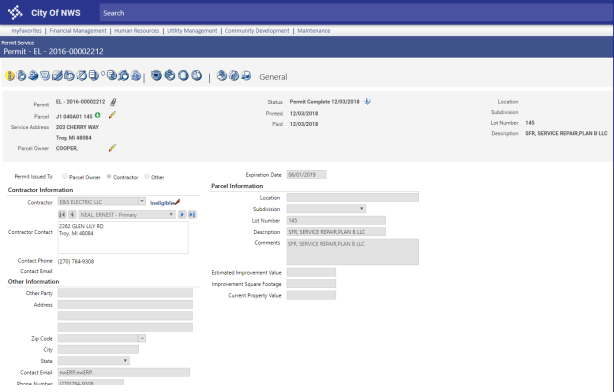Screen dimensions: 614x392
Task: Open the NEAL, ERNEST - Primary contact dropdown
Action: (x=171, y=215)
